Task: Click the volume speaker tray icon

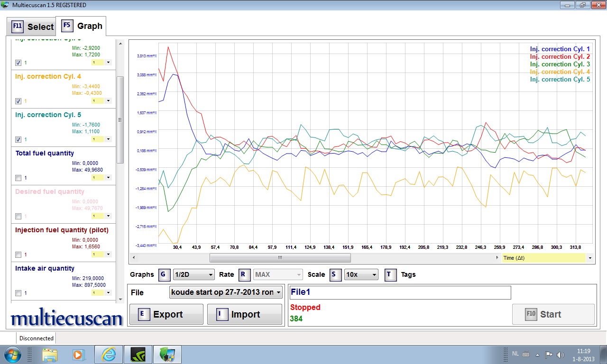Action: [561, 355]
